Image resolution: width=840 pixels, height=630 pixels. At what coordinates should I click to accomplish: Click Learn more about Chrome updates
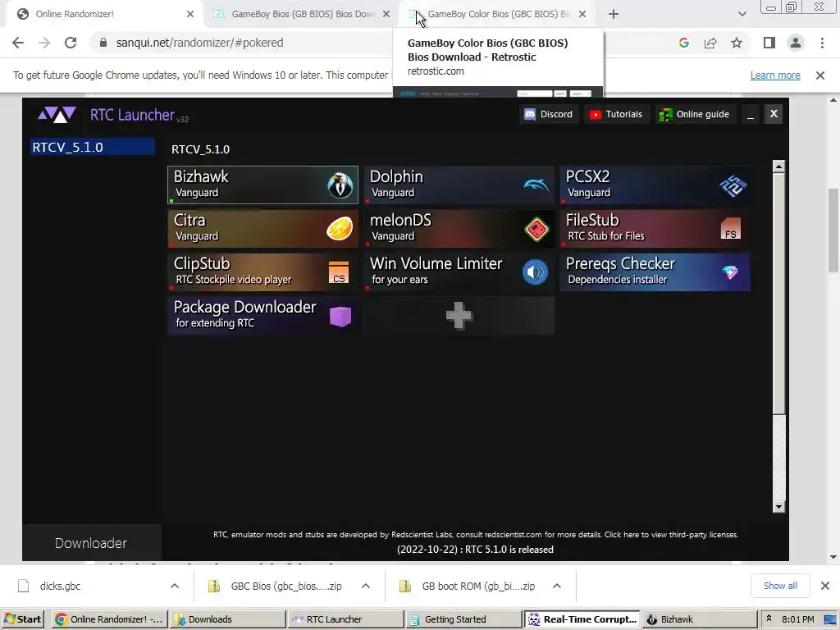tap(775, 75)
